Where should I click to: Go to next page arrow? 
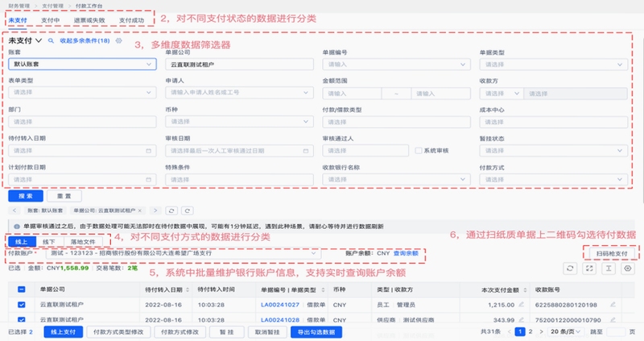point(541,331)
